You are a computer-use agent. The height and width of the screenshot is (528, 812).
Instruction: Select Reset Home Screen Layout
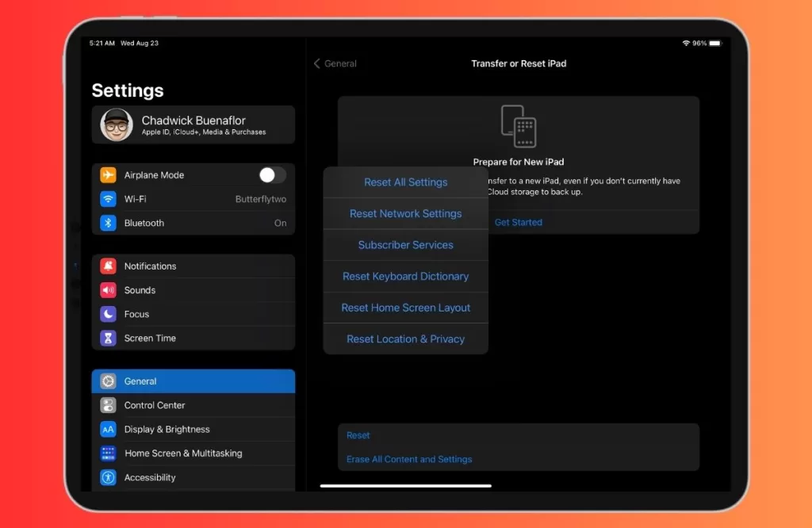pos(405,308)
